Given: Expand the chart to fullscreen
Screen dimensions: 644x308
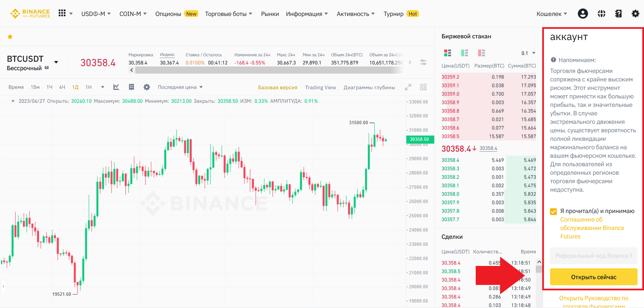Looking at the screenshot, I should pos(408,87).
